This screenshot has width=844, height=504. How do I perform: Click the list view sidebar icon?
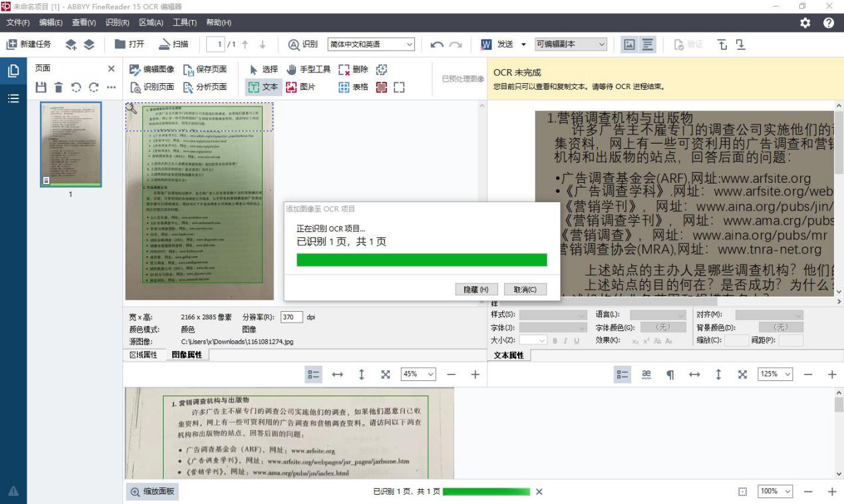click(x=13, y=98)
